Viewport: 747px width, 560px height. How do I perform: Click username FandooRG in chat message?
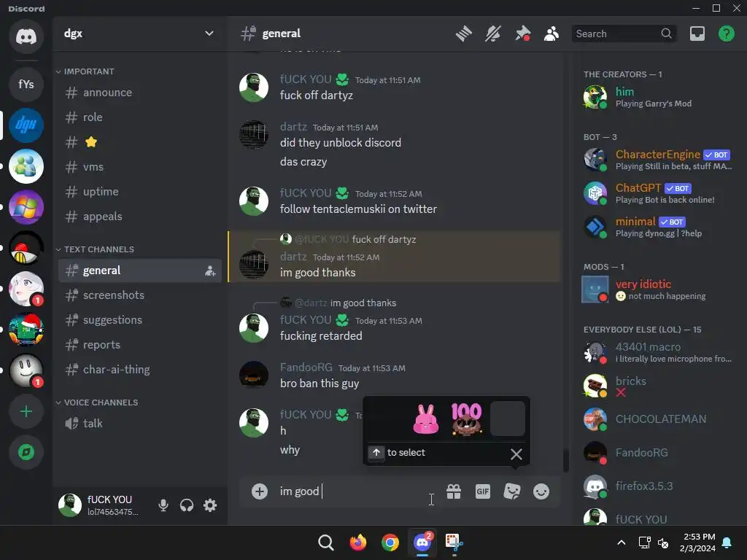(306, 367)
